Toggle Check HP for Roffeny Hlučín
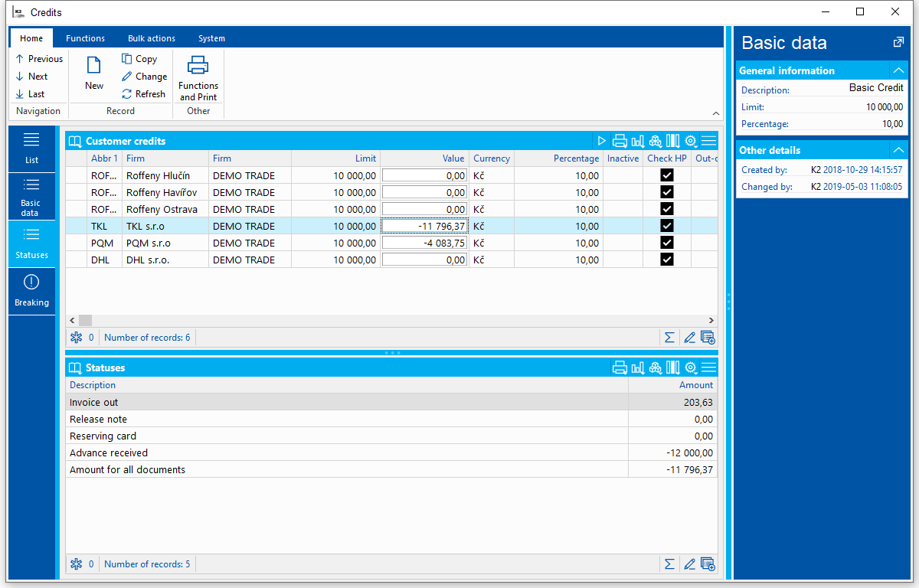The height and width of the screenshot is (588, 919). click(x=667, y=175)
